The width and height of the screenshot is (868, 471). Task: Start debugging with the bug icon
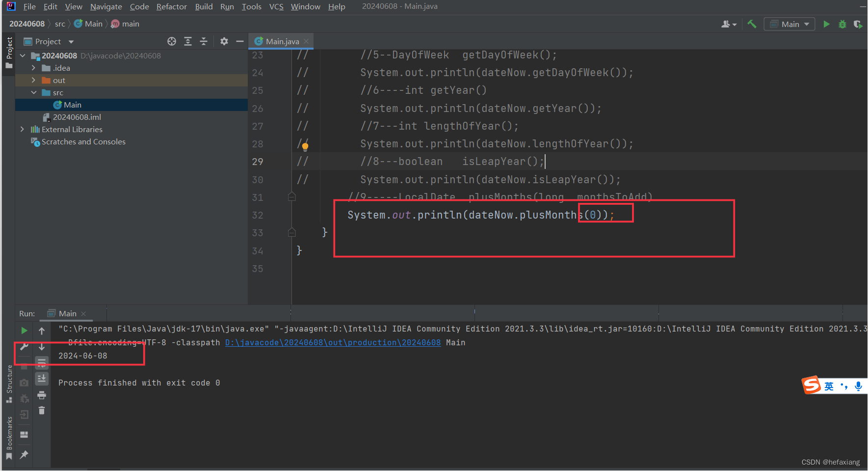pos(842,24)
